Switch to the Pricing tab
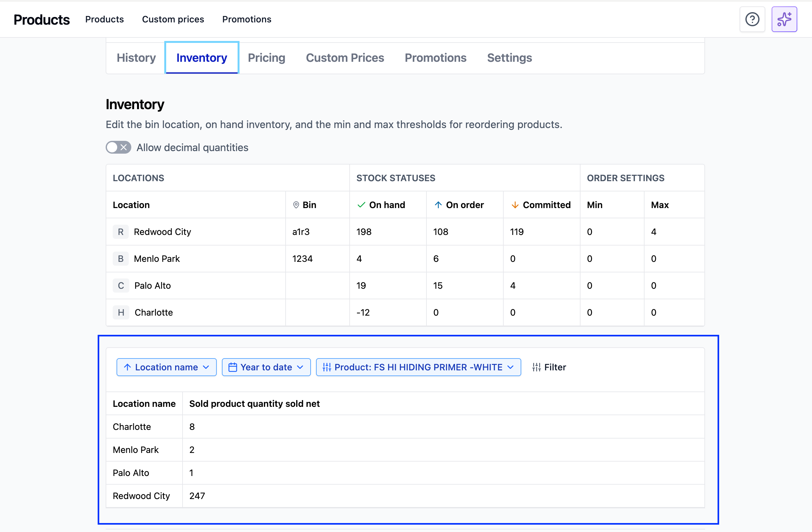 pyautogui.click(x=266, y=58)
